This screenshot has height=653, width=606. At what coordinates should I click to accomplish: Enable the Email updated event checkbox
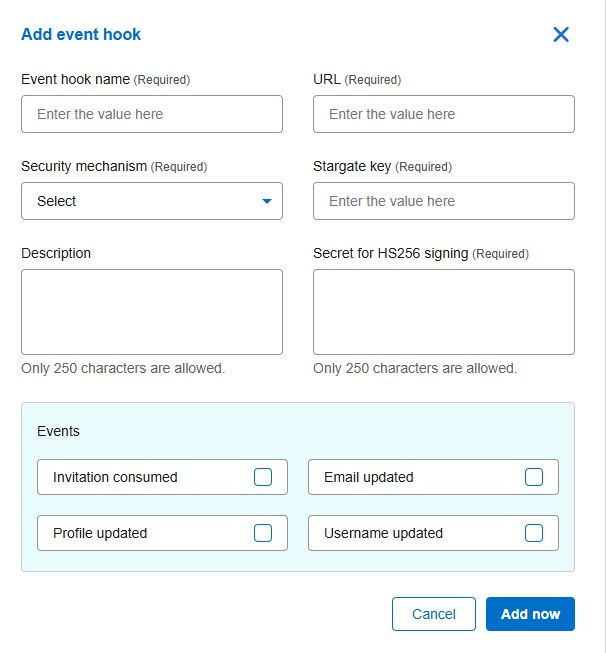pos(534,477)
